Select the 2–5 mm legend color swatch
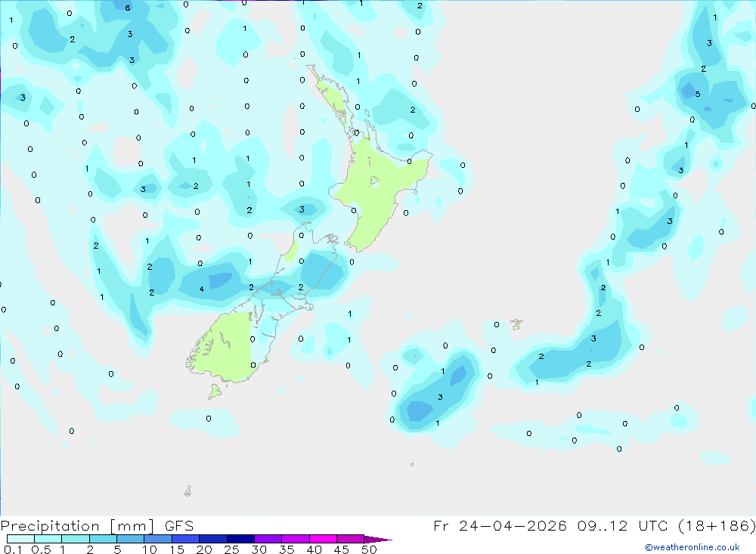This screenshot has height=554, width=756. (x=103, y=539)
